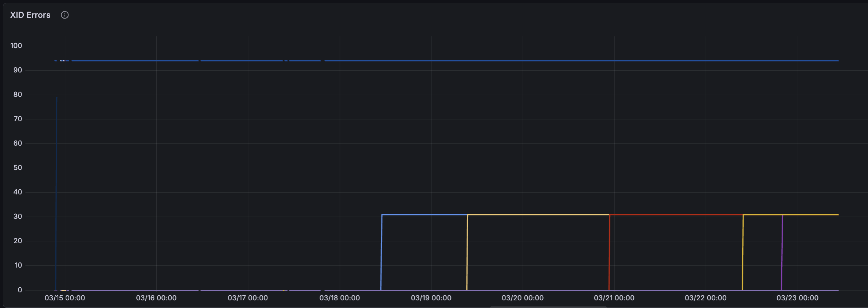
Task: Click the 50 y-axis value
Action: [17, 167]
